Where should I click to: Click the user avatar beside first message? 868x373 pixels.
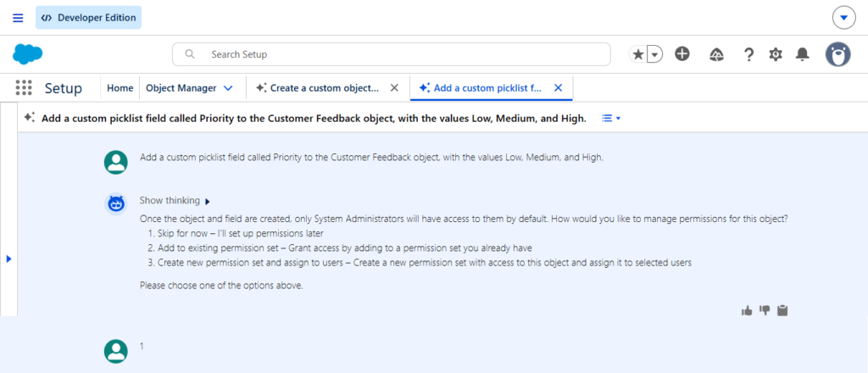pyautogui.click(x=115, y=162)
